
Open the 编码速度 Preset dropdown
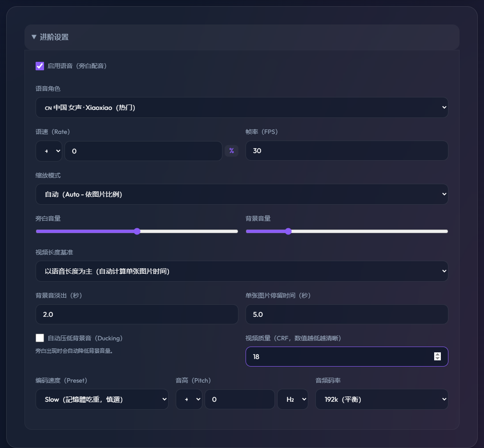coord(102,399)
